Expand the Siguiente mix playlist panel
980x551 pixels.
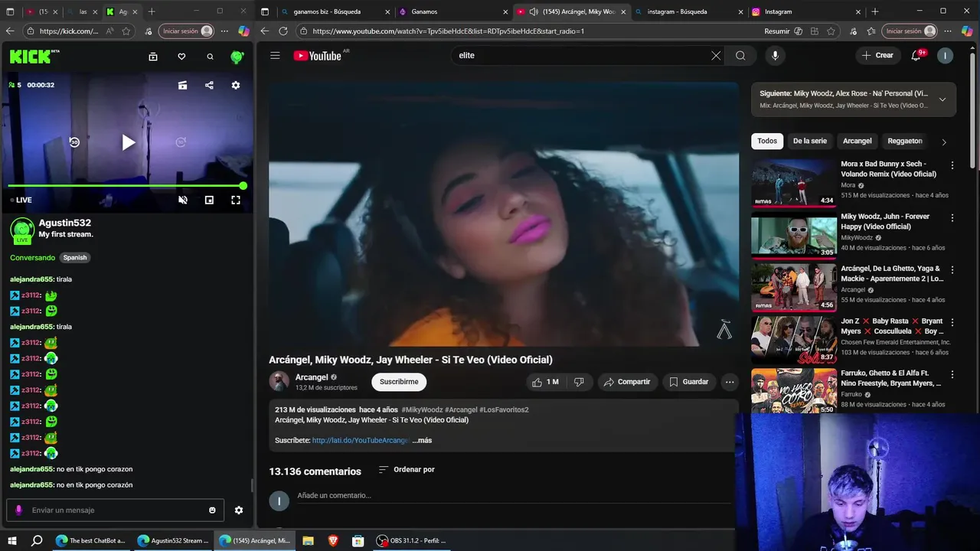942,99
